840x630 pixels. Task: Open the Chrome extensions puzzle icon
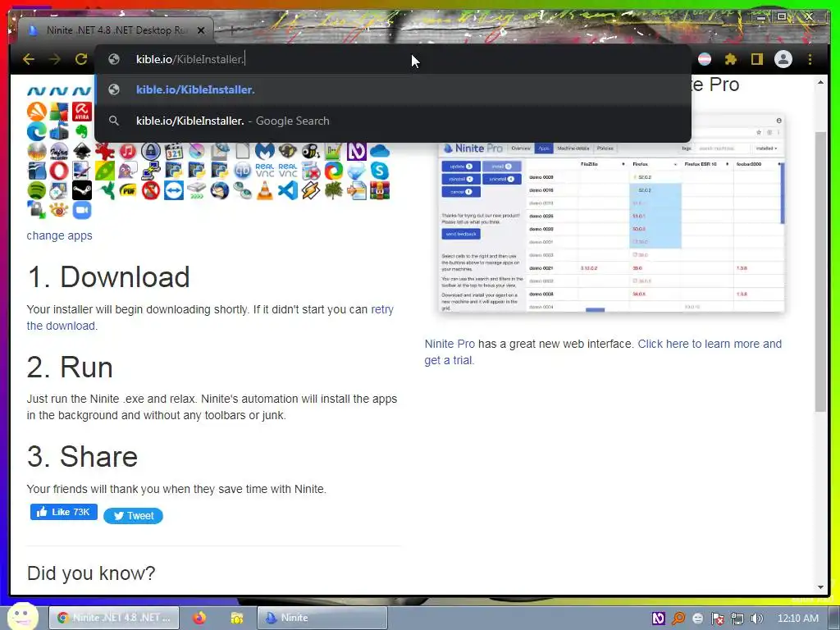click(731, 59)
